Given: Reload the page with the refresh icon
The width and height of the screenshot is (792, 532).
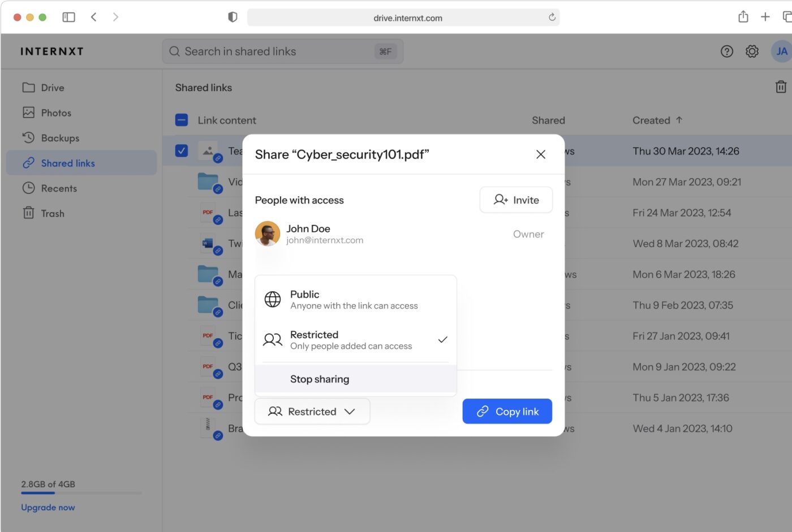Looking at the screenshot, I should click(552, 17).
